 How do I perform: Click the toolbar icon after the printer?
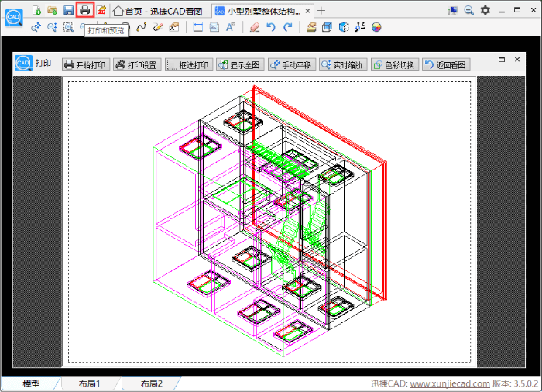pos(101,10)
